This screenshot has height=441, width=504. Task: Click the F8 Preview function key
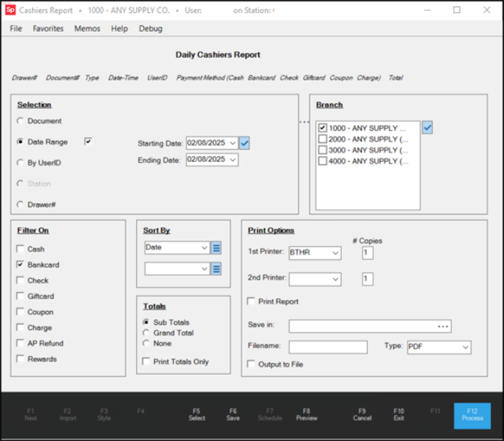(x=306, y=414)
